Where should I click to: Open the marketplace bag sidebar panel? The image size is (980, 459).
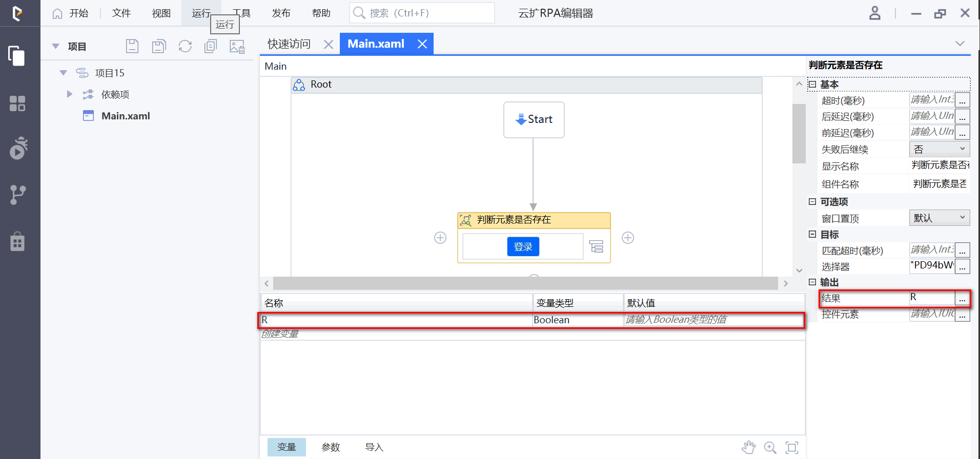point(17,241)
